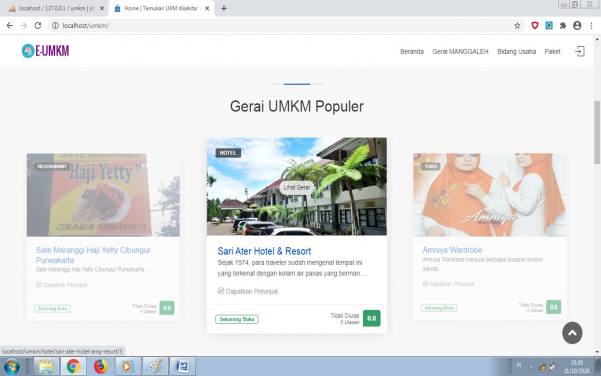Click the scroll-to-top round button
Image resolution: width=601 pixels, height=376 pixels.
572,333
